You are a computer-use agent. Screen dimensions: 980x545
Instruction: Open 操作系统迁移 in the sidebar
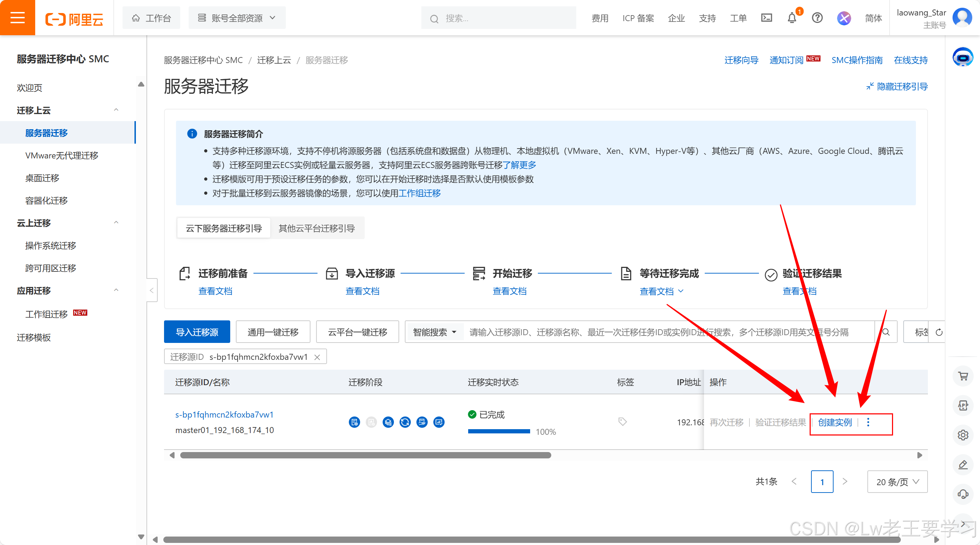[x=50, y=245]
